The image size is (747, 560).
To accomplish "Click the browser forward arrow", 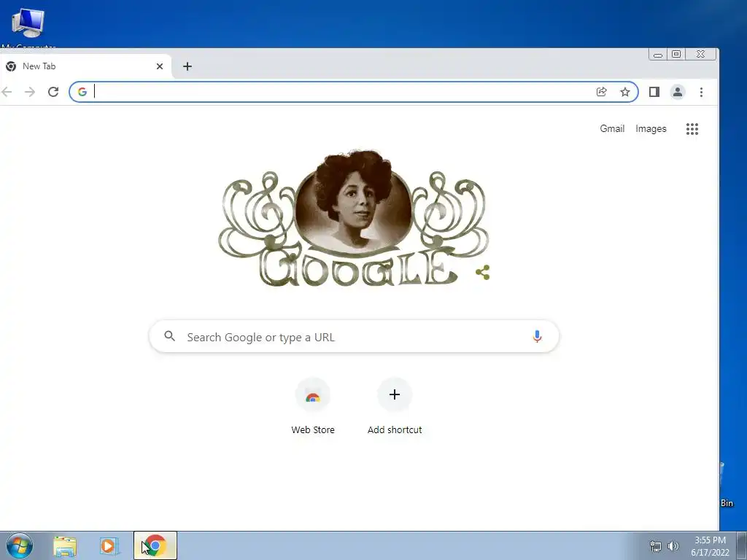I will click(29, 92).
